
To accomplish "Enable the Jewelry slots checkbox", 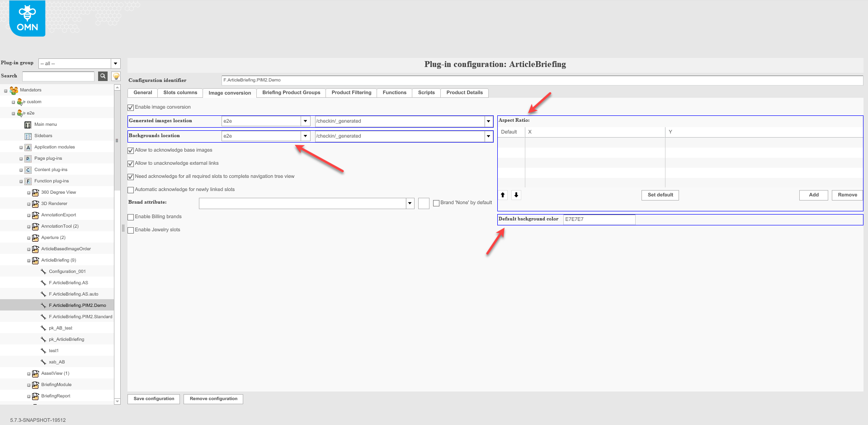I will (131, 230).
